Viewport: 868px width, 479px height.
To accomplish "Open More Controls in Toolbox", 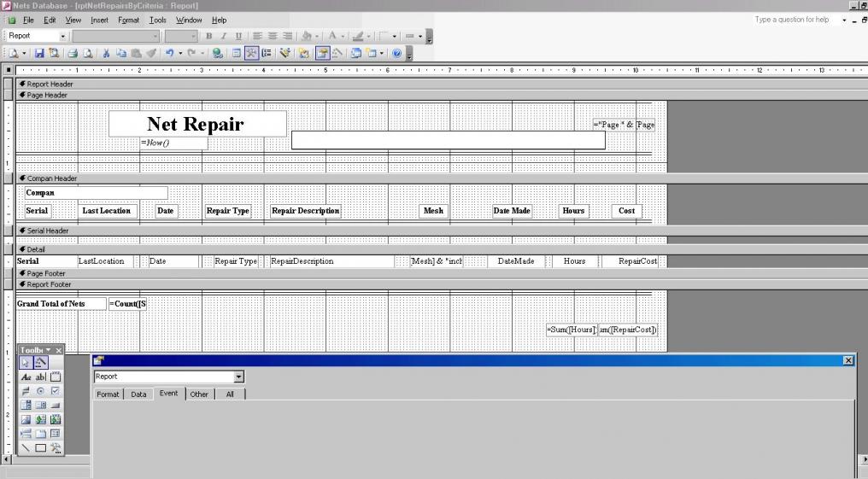I will pos(56,447).
